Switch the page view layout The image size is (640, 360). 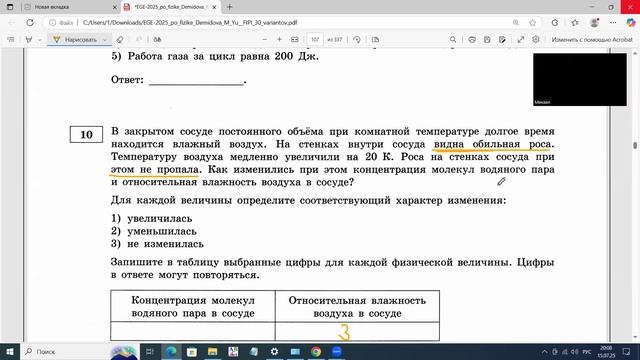click(x=376, y=40)
